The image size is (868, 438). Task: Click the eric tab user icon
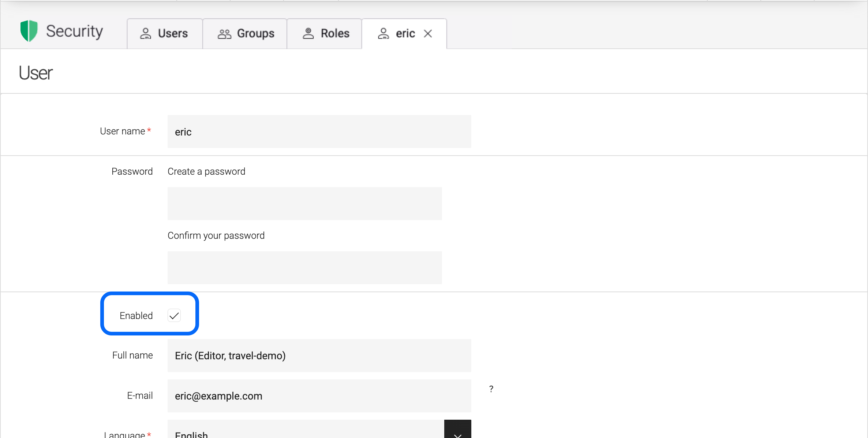383,34
